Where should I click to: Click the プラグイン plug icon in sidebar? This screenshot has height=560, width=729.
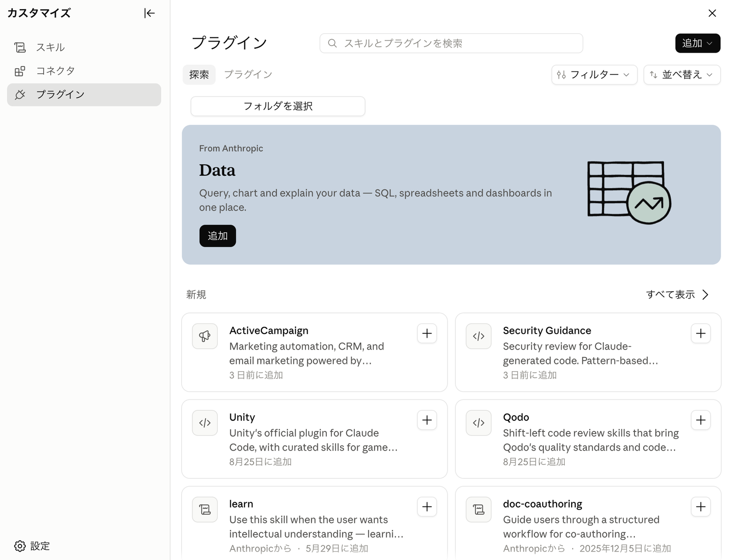tap(20, 95)
